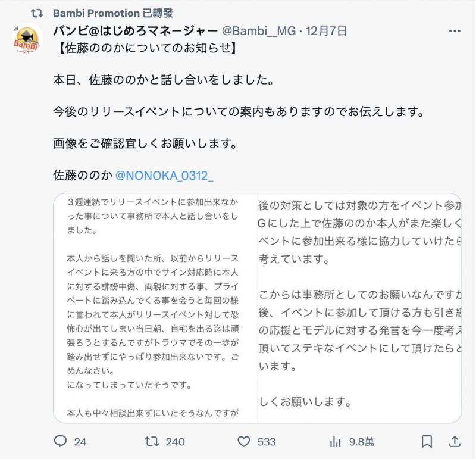Open the more options ellipsis menu
This screenshot has width=476, height=459.
pos(455,30)
